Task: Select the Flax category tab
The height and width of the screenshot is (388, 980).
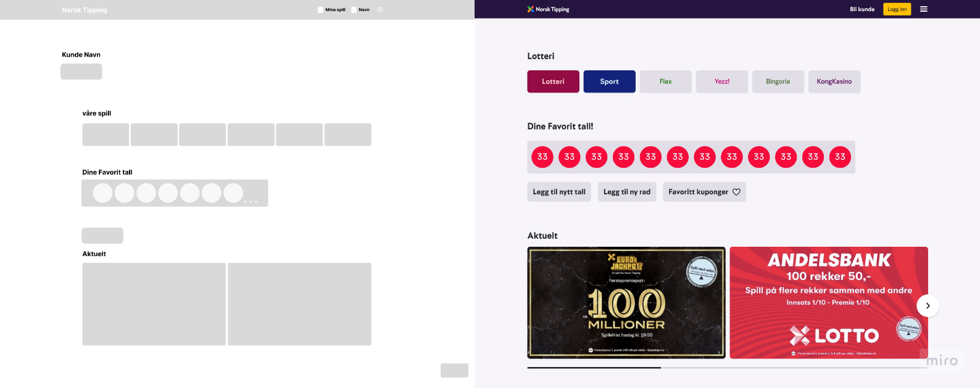Action: (x=665, y=81)
